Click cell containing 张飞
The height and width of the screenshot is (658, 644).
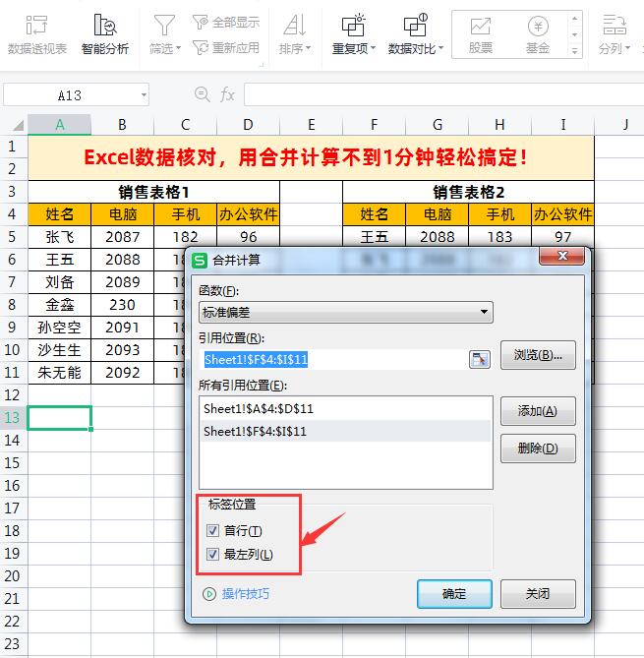[x=60, y=237]
